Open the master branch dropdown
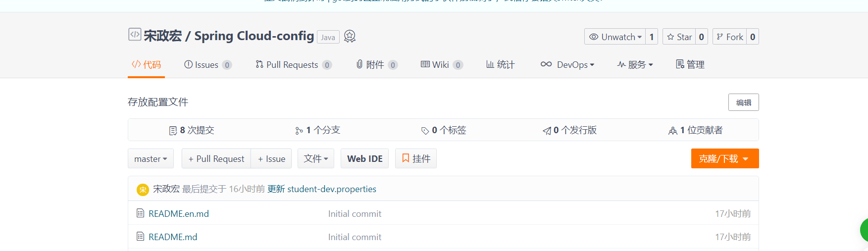Screen dimensions: 868x251 coord(151,158)
